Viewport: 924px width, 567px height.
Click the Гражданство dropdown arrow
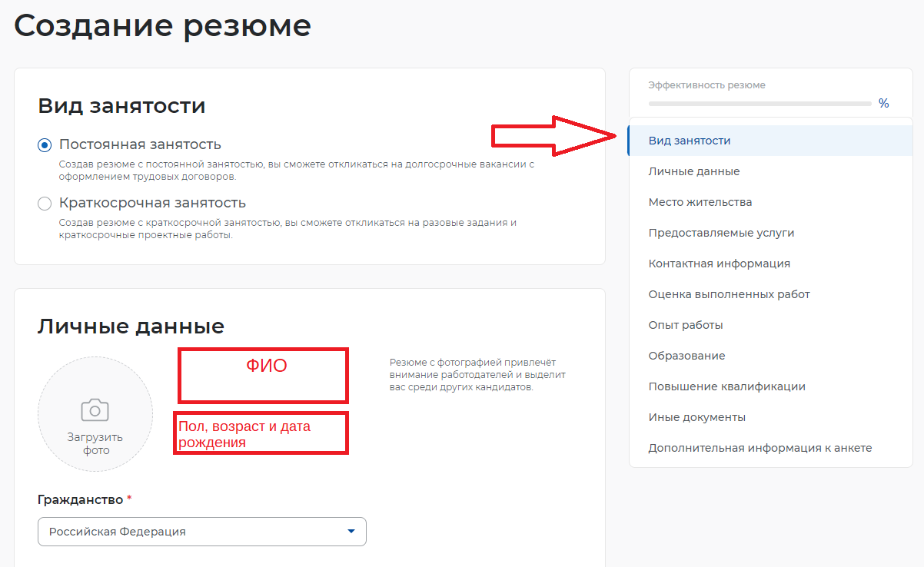pyautogui.click(x=351, y=532)
